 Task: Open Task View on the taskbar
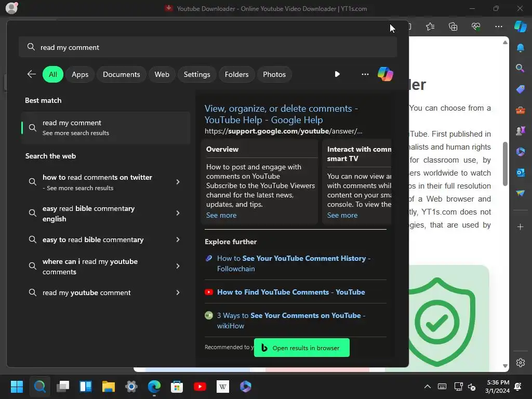pyautogui.click(x=63, y=387)
